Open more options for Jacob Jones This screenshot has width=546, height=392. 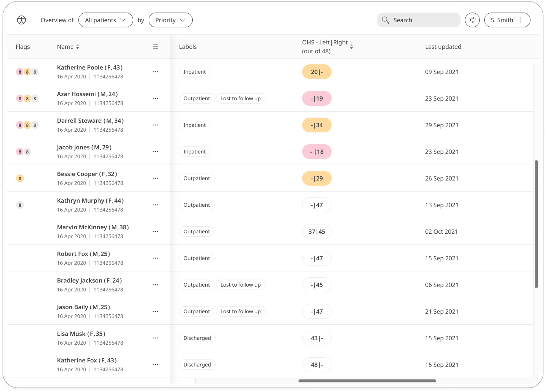click(155, 152)
